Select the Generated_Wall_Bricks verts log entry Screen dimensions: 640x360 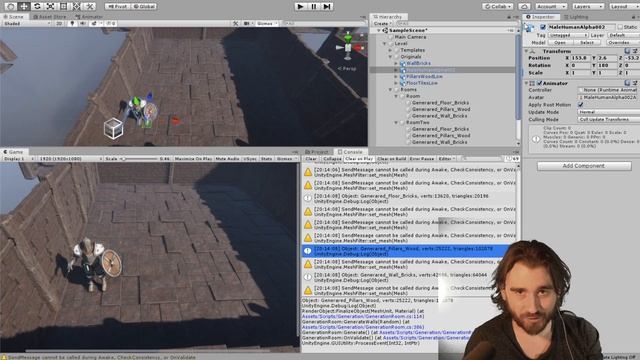[409, 278]
